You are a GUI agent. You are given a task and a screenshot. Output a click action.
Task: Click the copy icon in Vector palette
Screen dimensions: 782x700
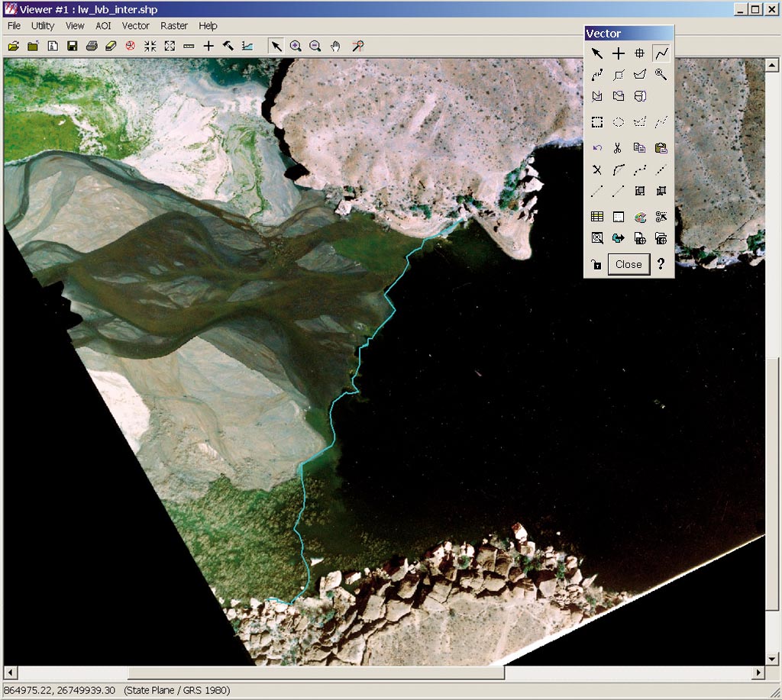point(639,148)
